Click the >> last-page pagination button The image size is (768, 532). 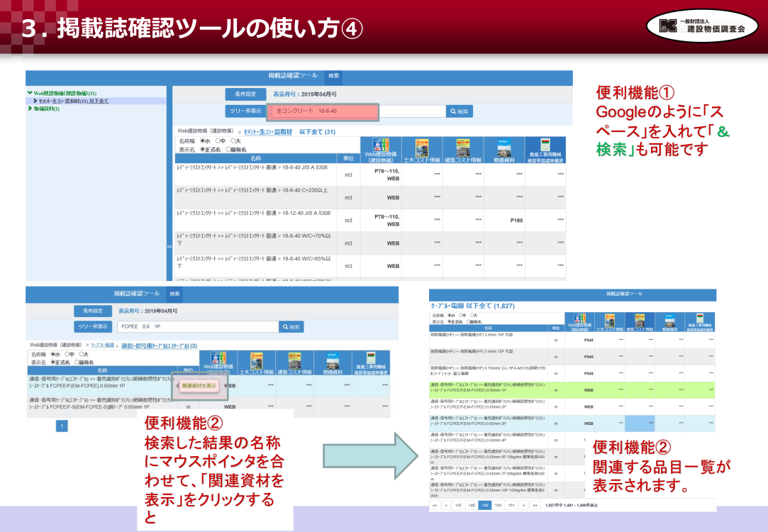coord(535,505)
